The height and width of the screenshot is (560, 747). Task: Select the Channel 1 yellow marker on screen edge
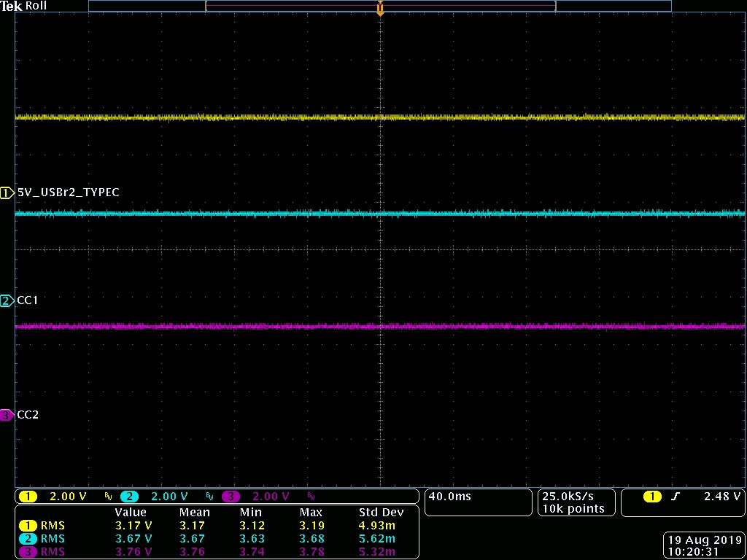(6, 192)
